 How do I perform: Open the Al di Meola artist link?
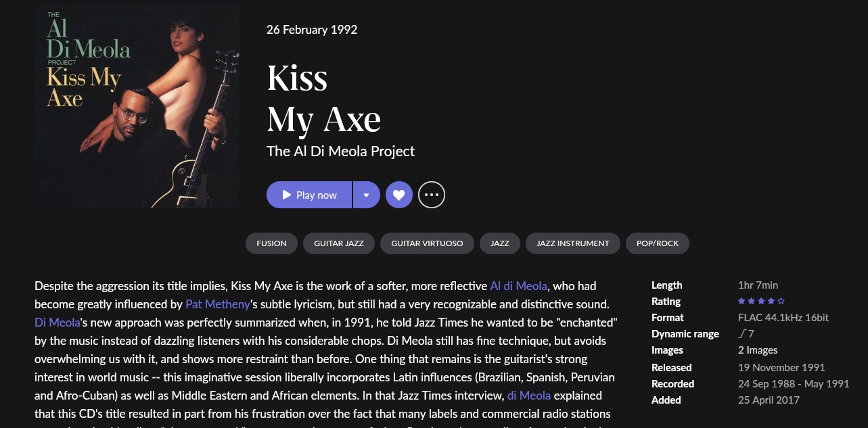(519, 286)
